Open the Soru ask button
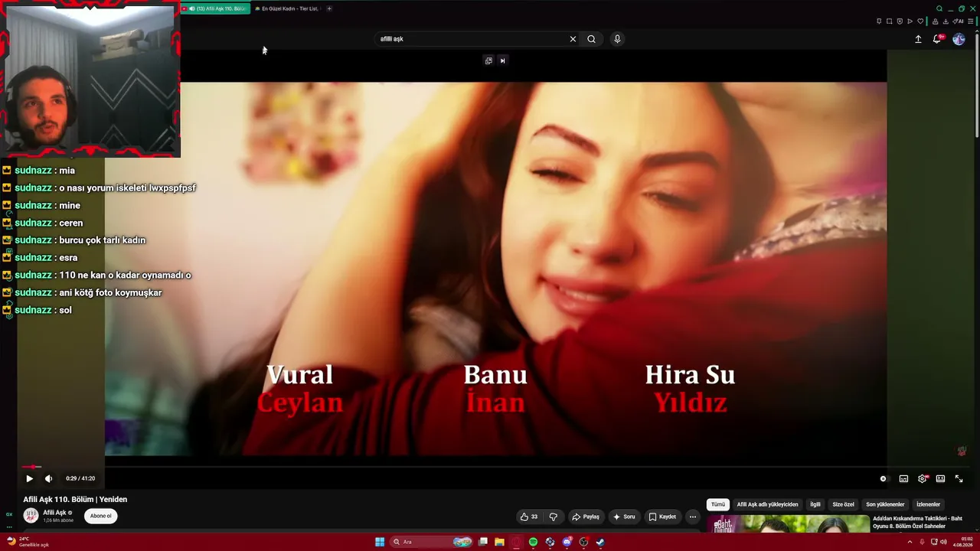The image size is (980, 551). click(624, 517)
